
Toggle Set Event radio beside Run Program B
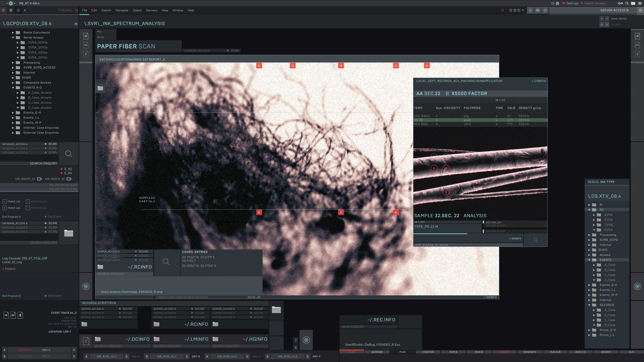pyautogui.click(x=46, y=296)
